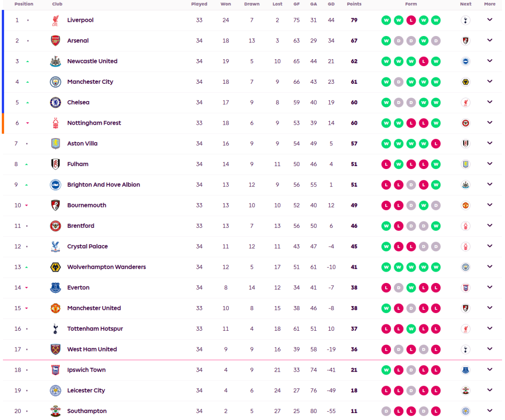505x420 pixels.
Task: Open more details for Brentford
Action: [x=490, y=225]
